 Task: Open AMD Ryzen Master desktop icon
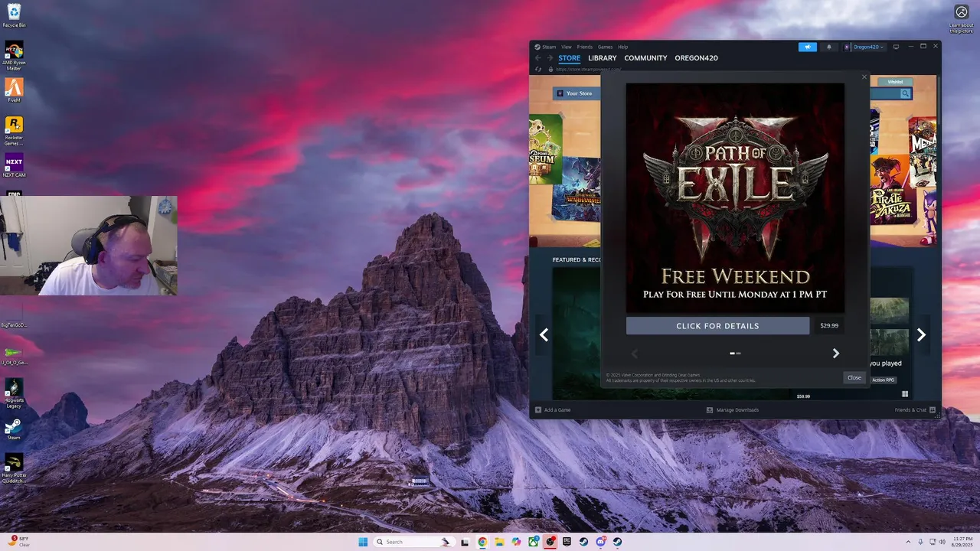tap(14, 56)
